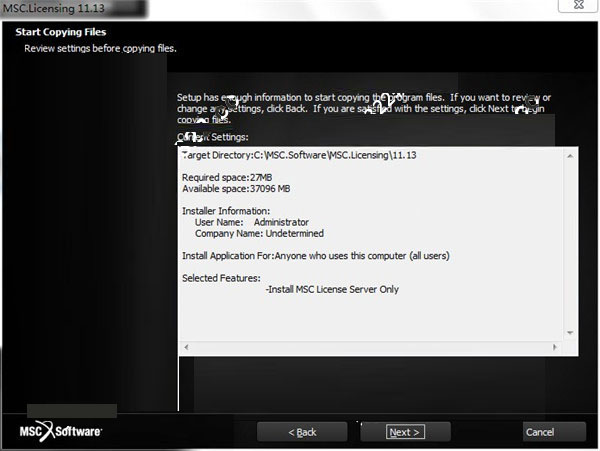Click the 'Start Copying Files' heading
Image resolution: width=600 pixels, height=451 pixels.
click(x=61, y=32)
